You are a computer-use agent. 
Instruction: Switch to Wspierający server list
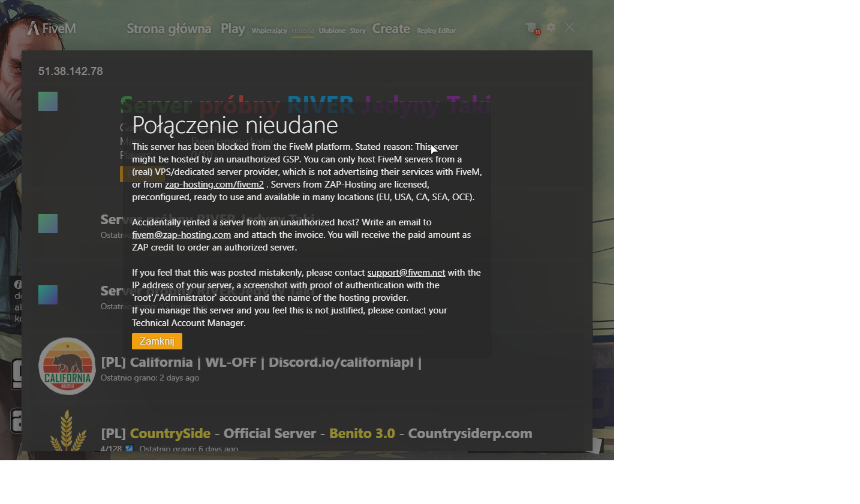tap(269, 31)
